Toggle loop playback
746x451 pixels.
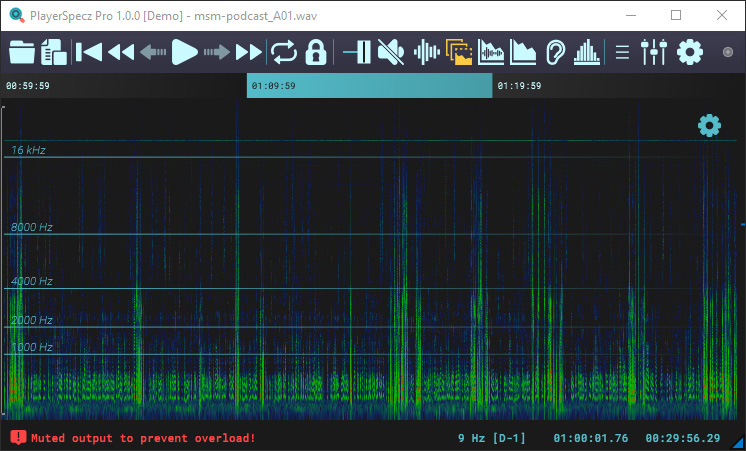pos(284,52)
